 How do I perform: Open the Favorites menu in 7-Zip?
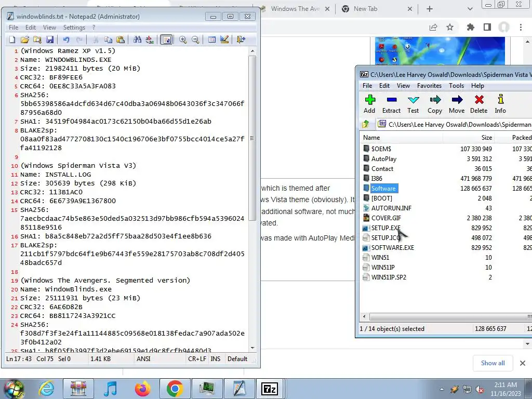coord(429,86)
